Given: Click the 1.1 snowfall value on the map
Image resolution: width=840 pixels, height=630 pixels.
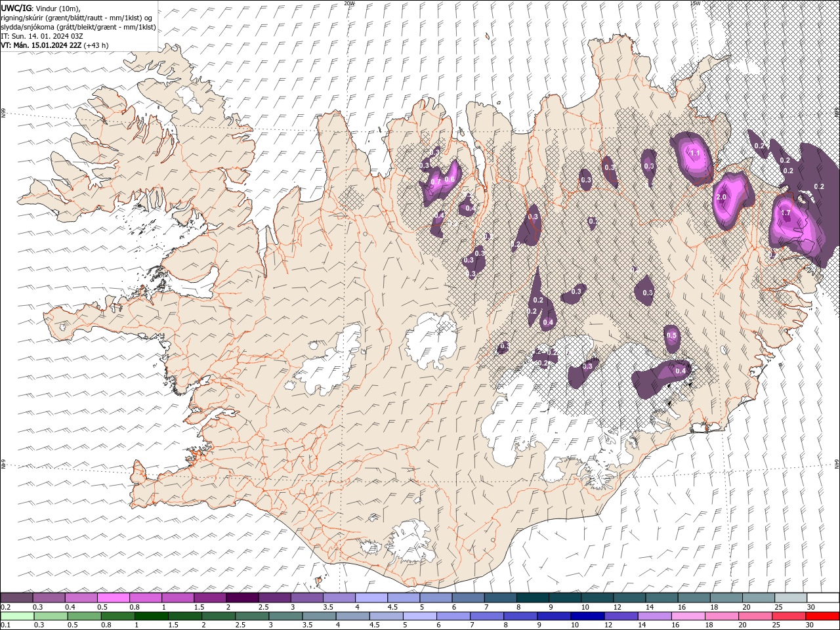Looking at the screenshot, I should (696, 153).
